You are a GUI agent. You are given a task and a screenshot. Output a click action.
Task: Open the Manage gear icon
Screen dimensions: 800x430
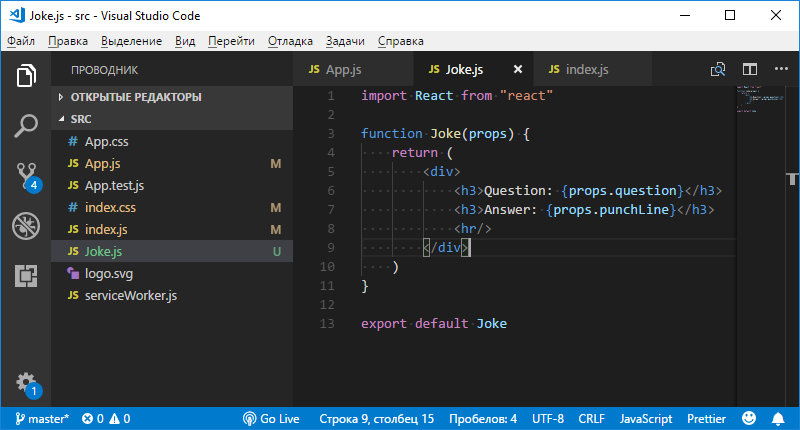point(26,383)
